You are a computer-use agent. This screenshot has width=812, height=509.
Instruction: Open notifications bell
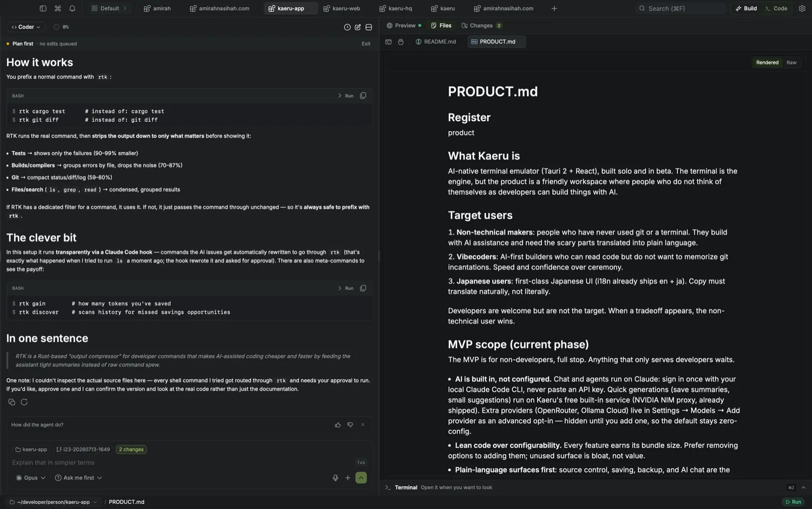(72, 9)
